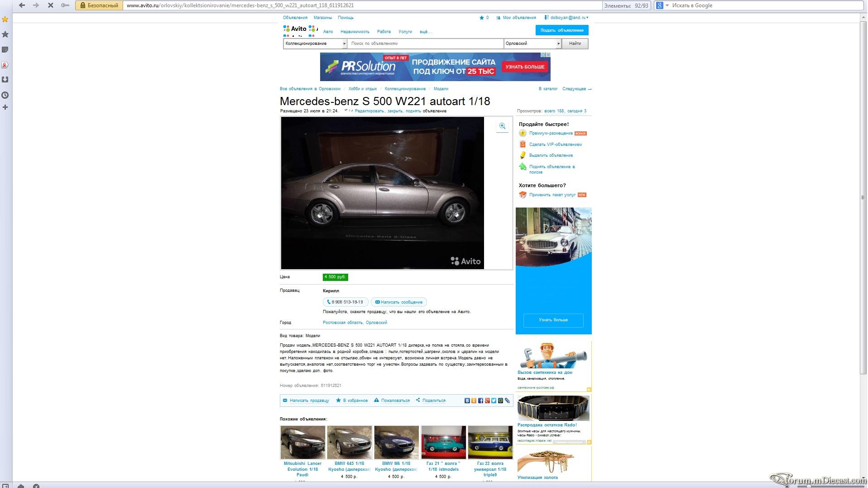Viewport: 868px width, 488px height.
Task: Go to Объявления top link
Action: tap(295, 18)
